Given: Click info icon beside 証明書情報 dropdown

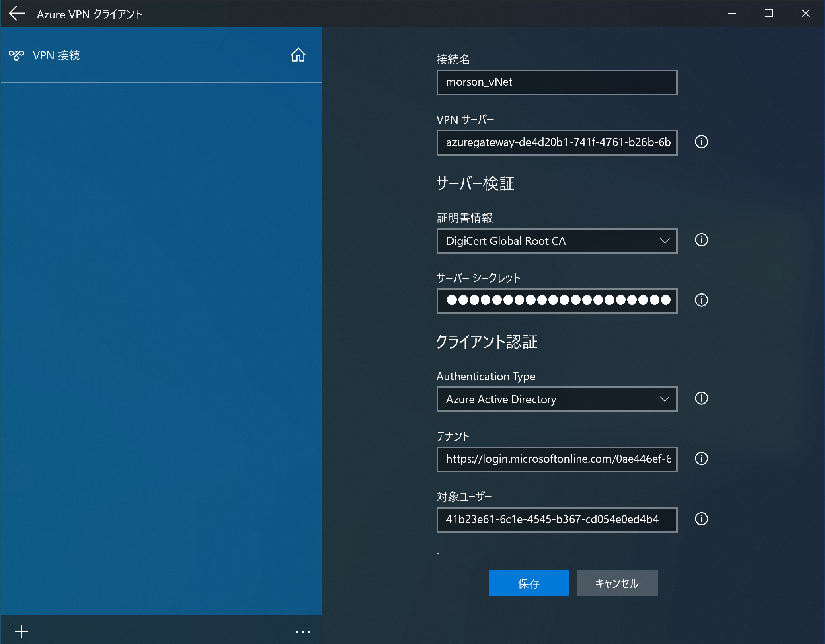Looking at the screenshot, I should click(x=701, y=240).
